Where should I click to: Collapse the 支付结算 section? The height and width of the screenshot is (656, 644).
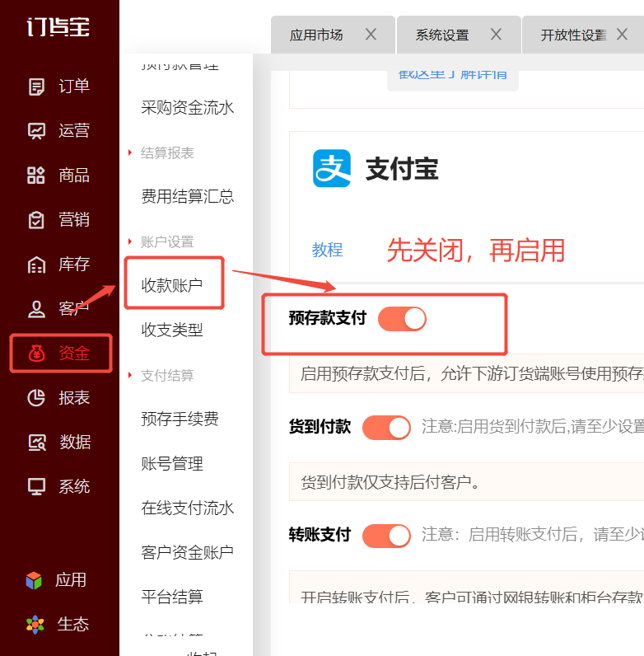130,375
